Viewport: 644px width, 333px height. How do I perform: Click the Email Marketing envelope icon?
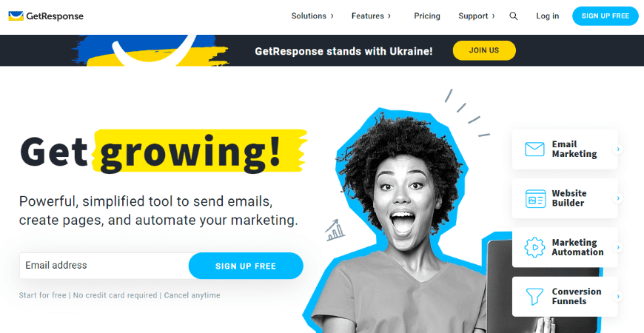coord(534,149)
